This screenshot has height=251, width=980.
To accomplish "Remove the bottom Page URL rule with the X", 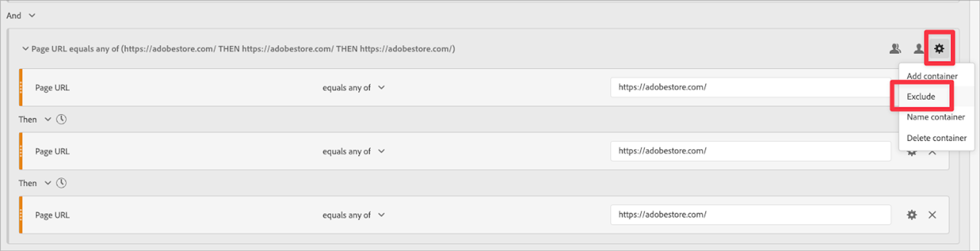I will [933, 215].
